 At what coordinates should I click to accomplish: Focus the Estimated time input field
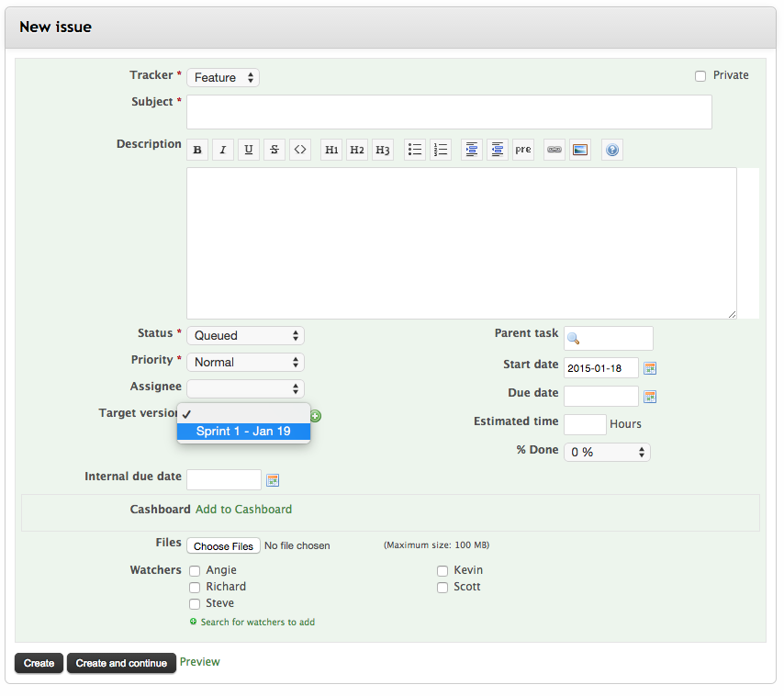(585, 424)
